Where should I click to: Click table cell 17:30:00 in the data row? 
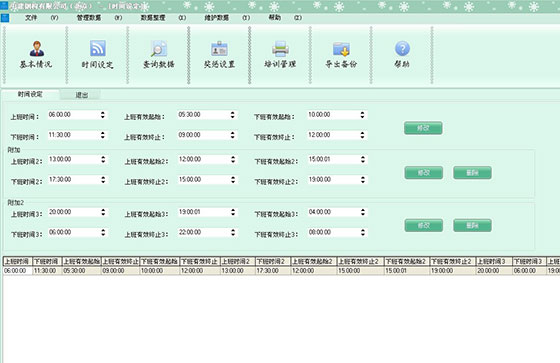(272, 271)
